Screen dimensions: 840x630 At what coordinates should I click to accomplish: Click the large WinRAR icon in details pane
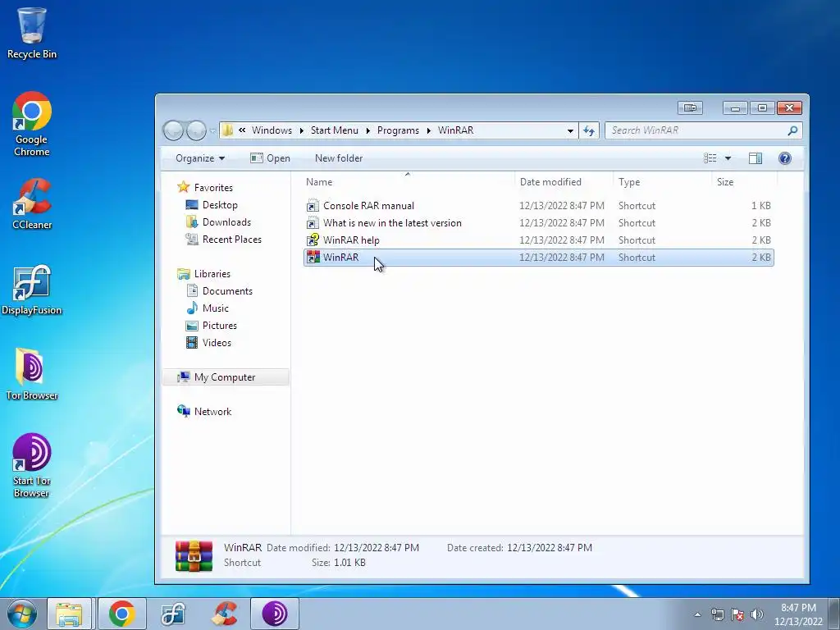point(194,555)
